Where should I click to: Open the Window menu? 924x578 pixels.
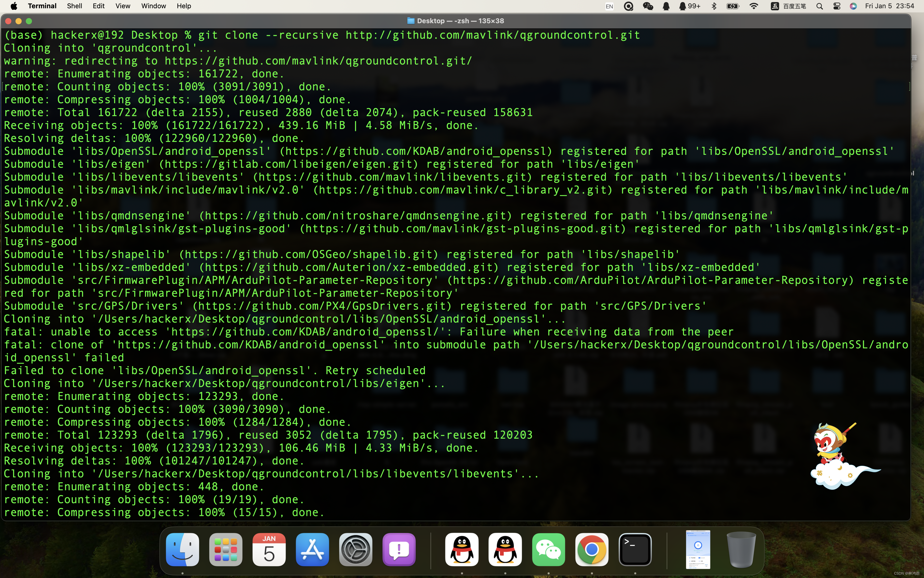click(153, 6)
